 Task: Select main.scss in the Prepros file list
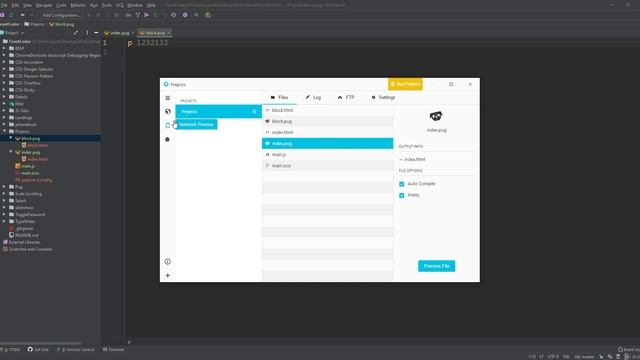click(x=327, y=166)
